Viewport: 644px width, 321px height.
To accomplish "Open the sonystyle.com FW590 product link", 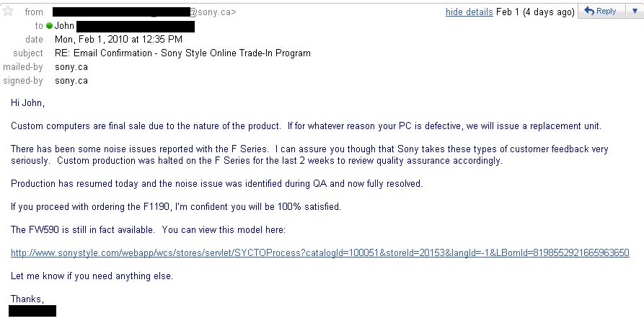I will (x=320, y=252).
